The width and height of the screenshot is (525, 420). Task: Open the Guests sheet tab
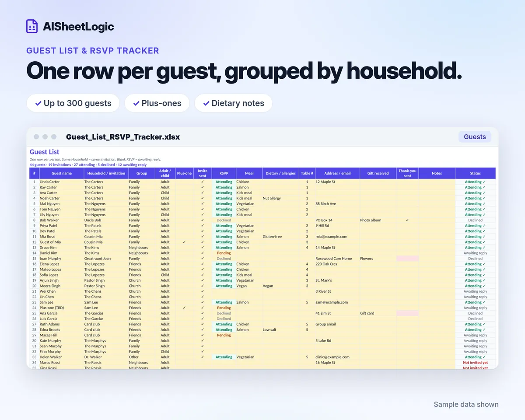(x=475, y=137)
